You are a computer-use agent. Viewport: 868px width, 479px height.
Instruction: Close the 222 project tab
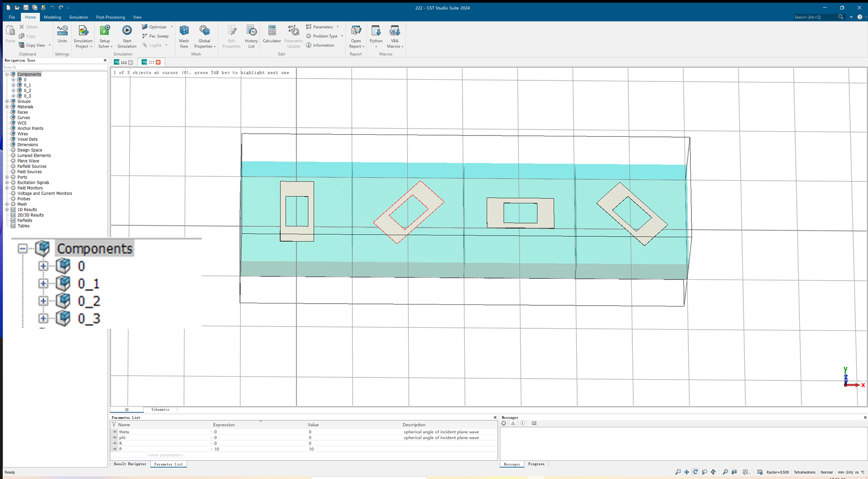click(x=158, y=62)
